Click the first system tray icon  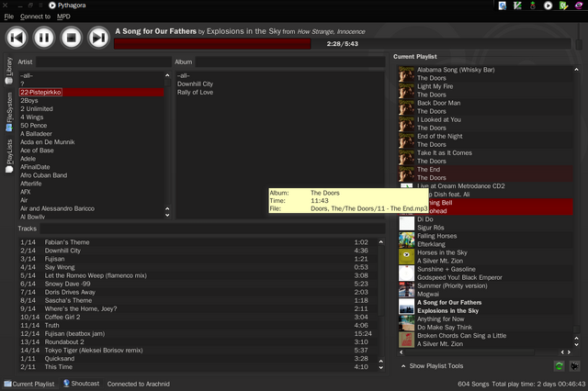(x=503, y=6)
